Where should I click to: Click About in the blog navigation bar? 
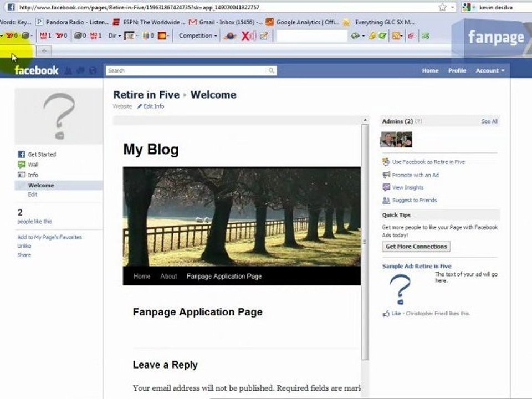168,276
